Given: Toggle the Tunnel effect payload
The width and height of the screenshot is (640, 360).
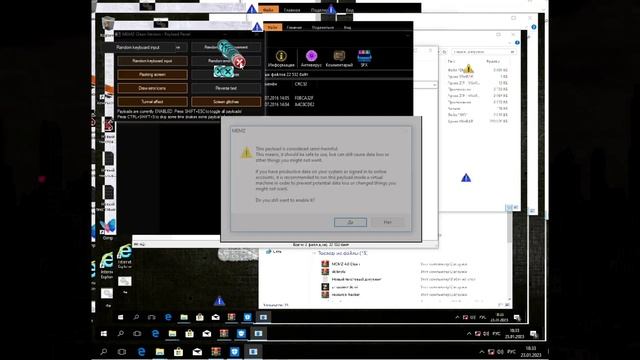Looking at the screenshot, I should tap(152, 101).
